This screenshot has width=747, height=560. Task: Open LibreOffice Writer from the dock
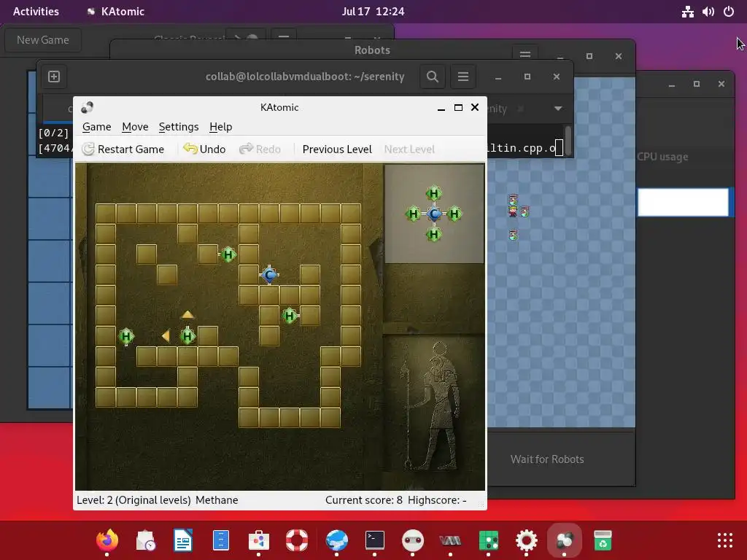[x=183, y=540]
